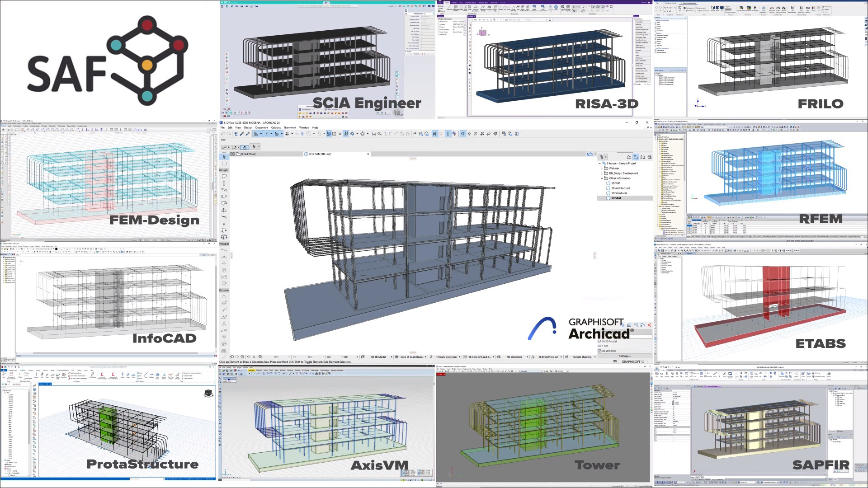This screenshot has height=488, width=868.
Task: Toggle Guide Lines in Archicad toolbar
Action: pos(256,134)
